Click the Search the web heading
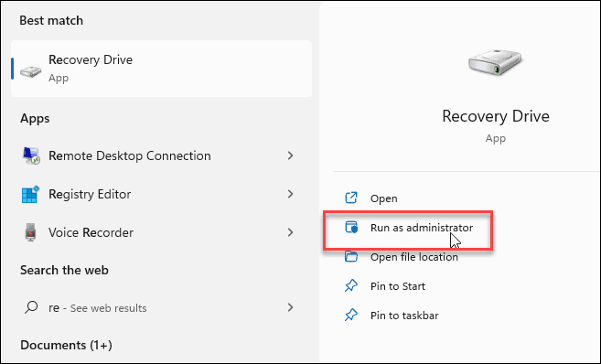601x364 pixels. (64, 270)
